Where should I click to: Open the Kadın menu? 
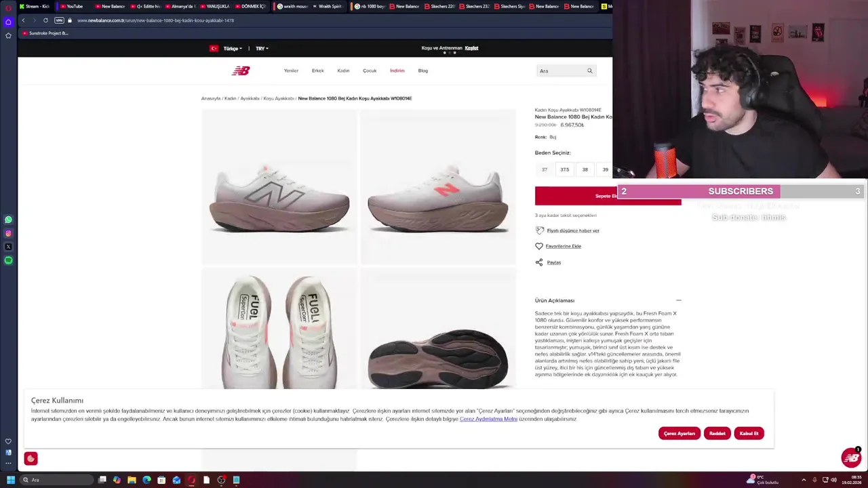[343, 70]
